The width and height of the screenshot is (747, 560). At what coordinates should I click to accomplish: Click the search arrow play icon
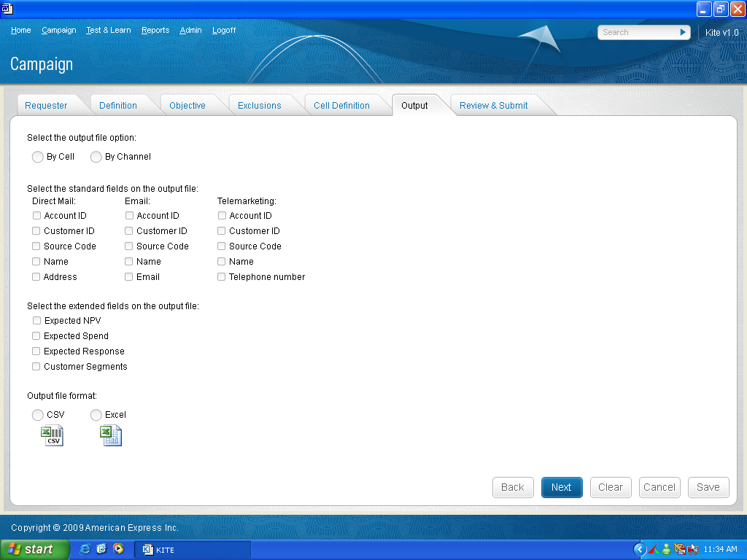[x=684, y=32]
